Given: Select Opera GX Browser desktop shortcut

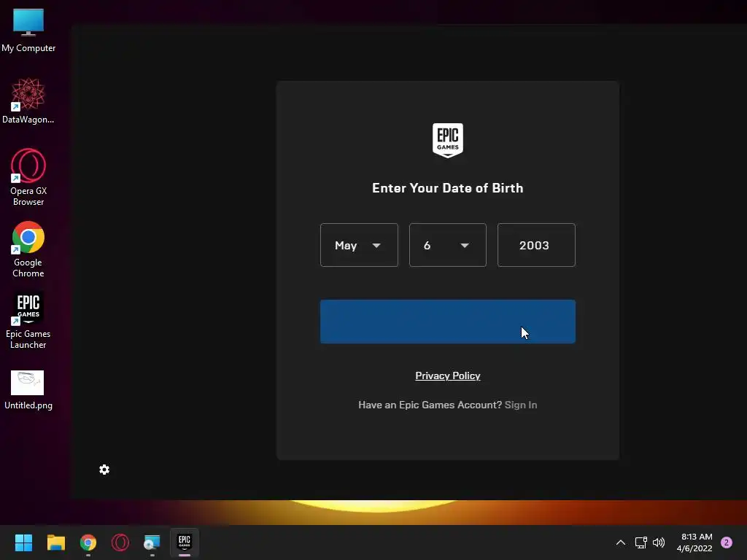Looking at the screenshot, I should (x=28, y=177).
